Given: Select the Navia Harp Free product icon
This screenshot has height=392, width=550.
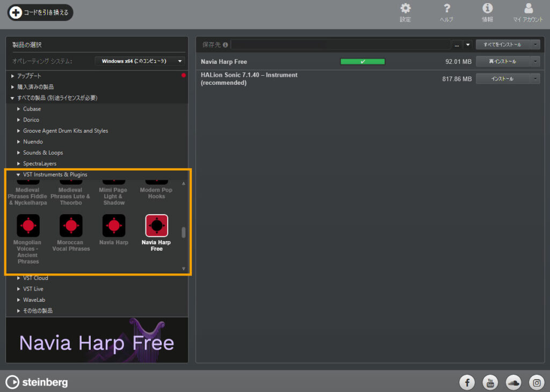Looking at the screenshot, I should (x=156, y=226).
